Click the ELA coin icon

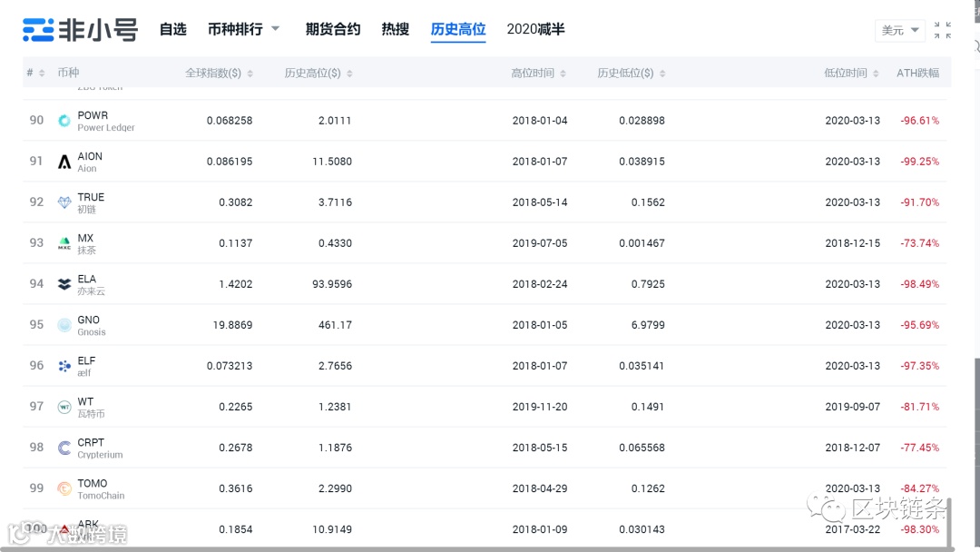click(64, 284)
